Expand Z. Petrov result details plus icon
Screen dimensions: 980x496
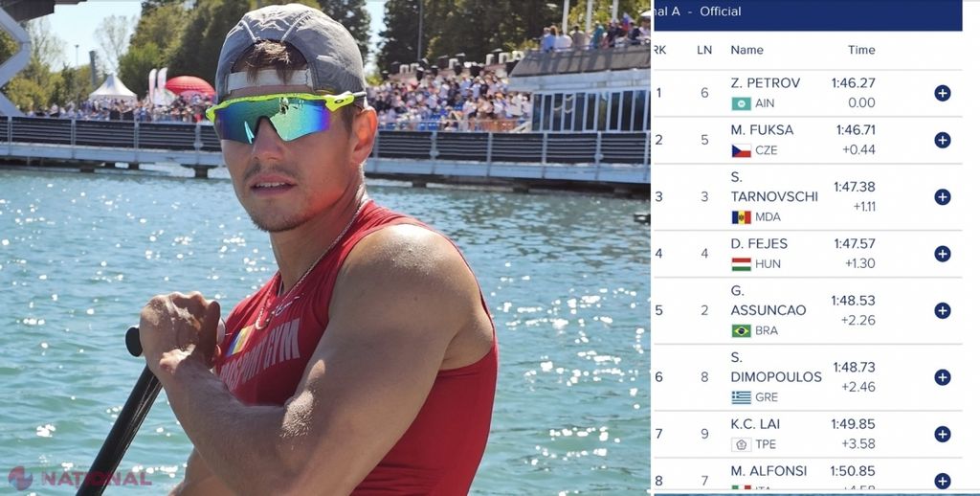click(x=943, y=93)
